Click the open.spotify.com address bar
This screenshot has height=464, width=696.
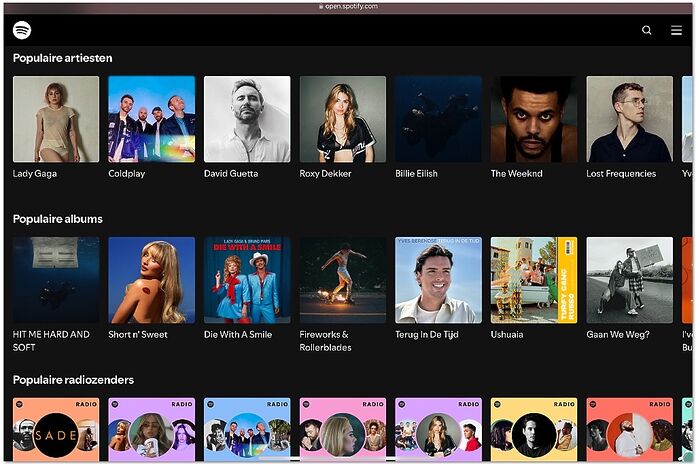tap(348, 6)
